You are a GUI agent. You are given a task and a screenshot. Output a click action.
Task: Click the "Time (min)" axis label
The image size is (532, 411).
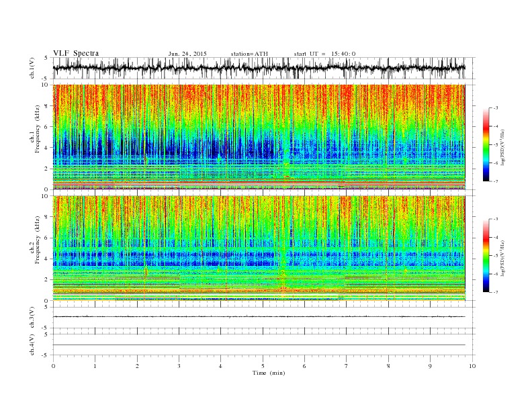point(269,373)
